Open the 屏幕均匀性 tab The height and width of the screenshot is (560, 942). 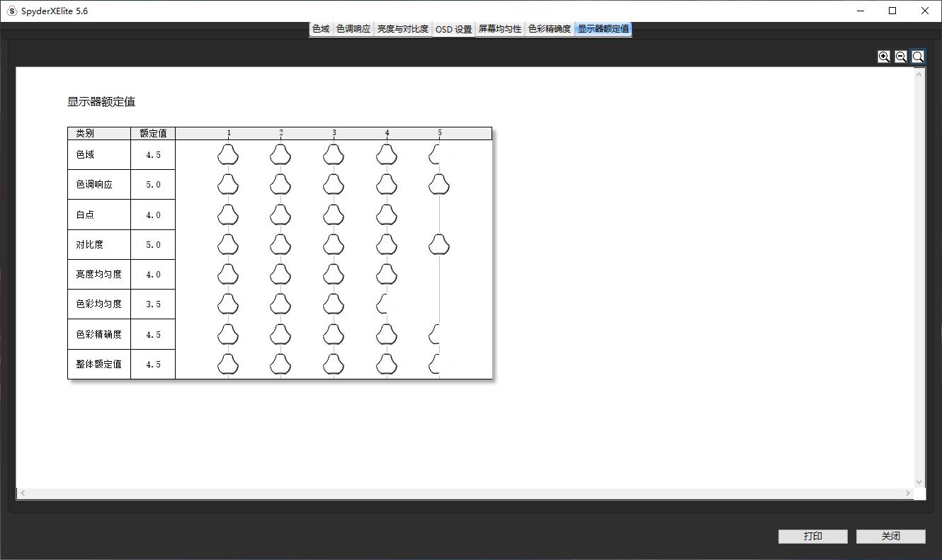[x=500, y=29]
